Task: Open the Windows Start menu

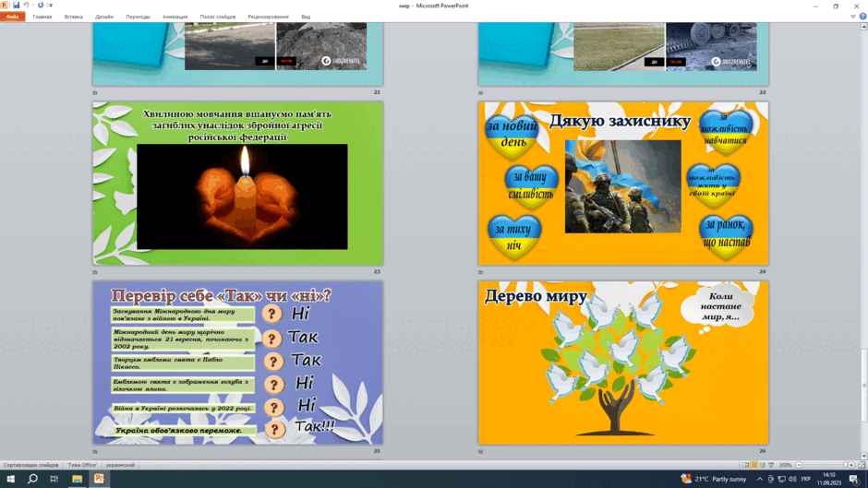Action: (10, 479)
